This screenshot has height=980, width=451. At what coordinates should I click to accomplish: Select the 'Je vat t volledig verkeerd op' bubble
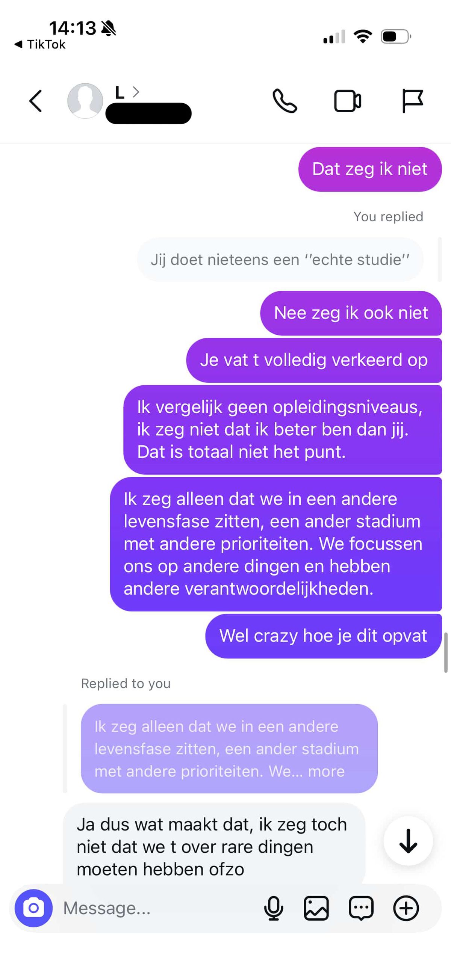pos(314,360)
